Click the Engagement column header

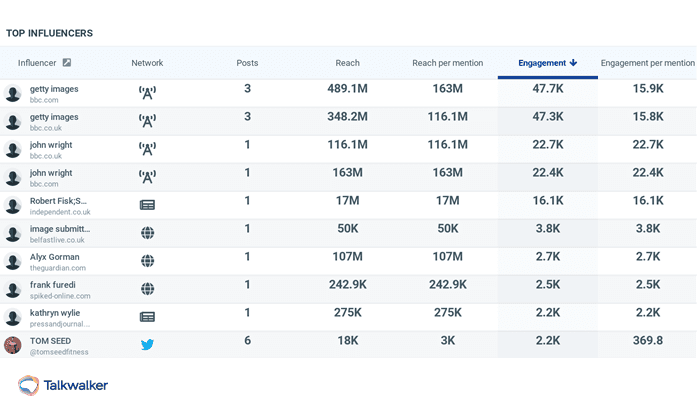coord(548,63)
